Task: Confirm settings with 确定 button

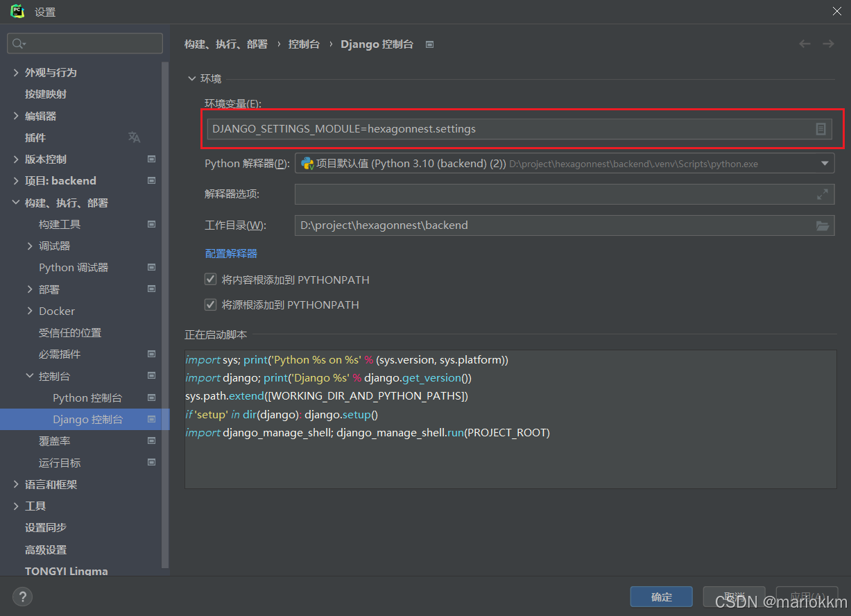Action: 662,597
